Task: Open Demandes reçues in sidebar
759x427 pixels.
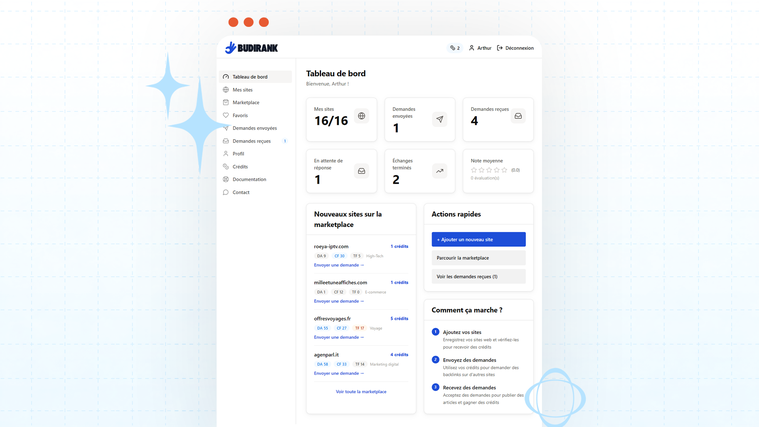Action: 255,141
